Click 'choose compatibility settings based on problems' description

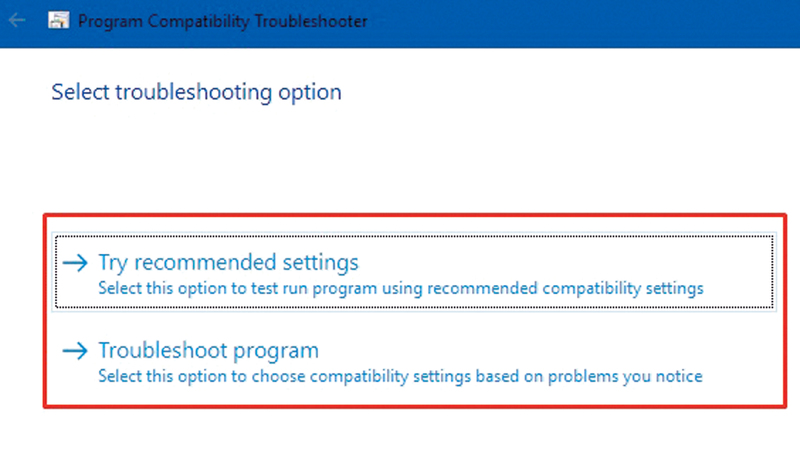coord(400,376)
